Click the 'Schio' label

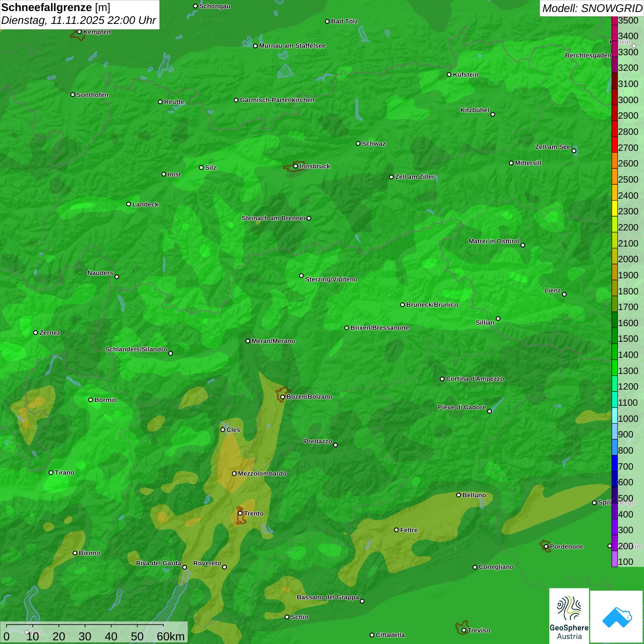[299, 617]
